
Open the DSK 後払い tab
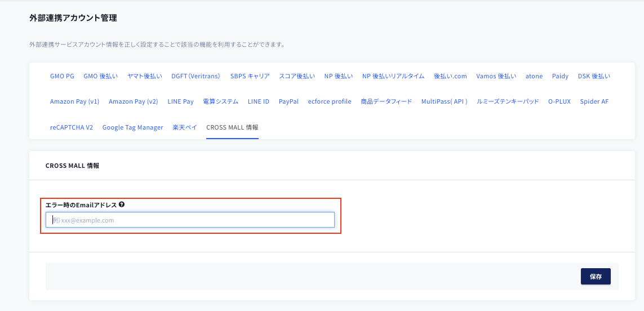pyautogui.click(x=594, y=76)
